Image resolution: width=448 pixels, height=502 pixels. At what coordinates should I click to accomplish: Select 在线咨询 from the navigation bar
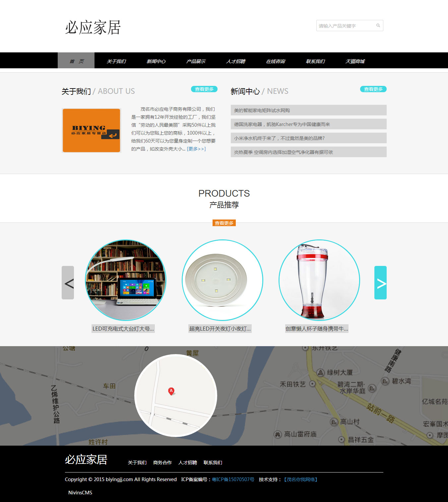tap(275, 61)
